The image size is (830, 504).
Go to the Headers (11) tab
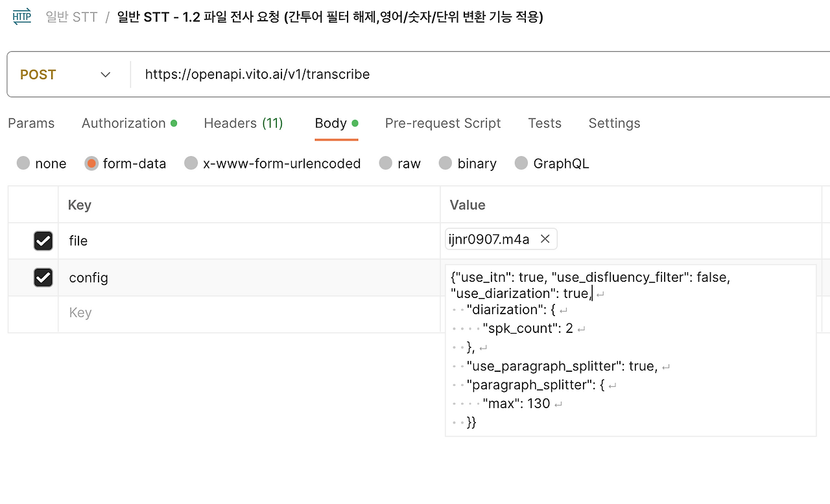(243, 123)
